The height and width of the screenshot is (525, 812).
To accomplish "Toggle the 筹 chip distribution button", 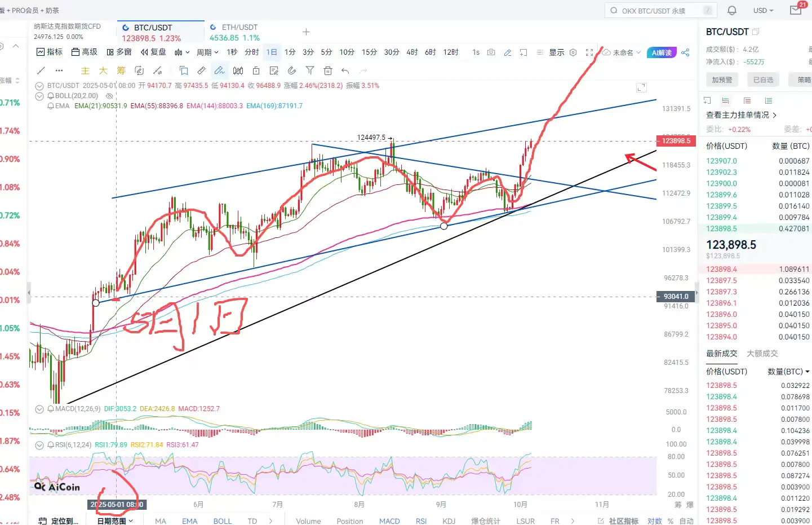I will pyautogui.click(x=121, y=70).
